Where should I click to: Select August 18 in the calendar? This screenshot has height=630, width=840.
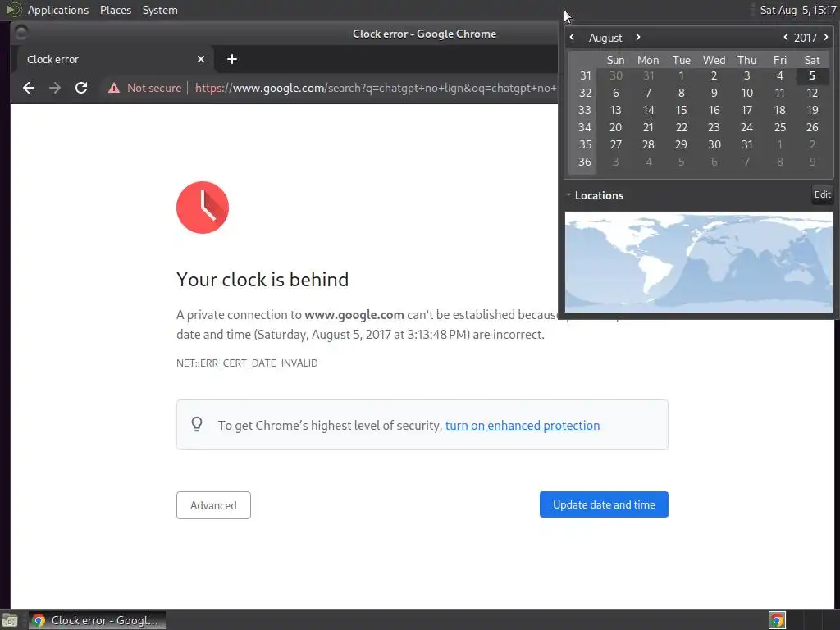point(779,110)
